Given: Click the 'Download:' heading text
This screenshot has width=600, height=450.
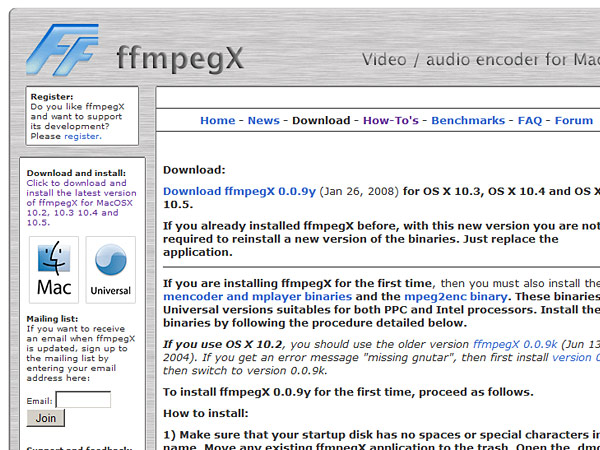Looking at the screenshot, I should [194, 170].
